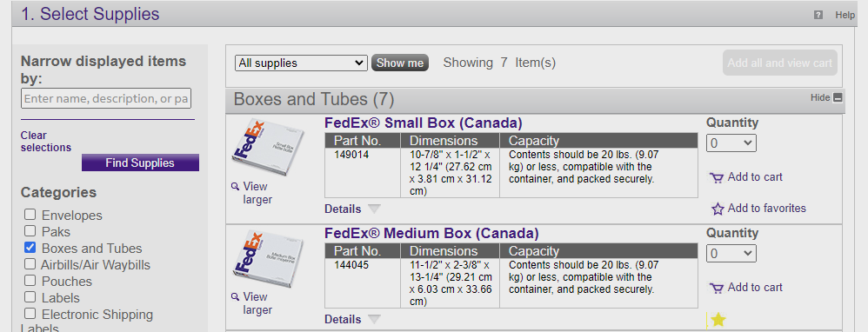Check the Pouches category checkbox
The height and width of the screenshot is (332, 868).
coord(30,281)
